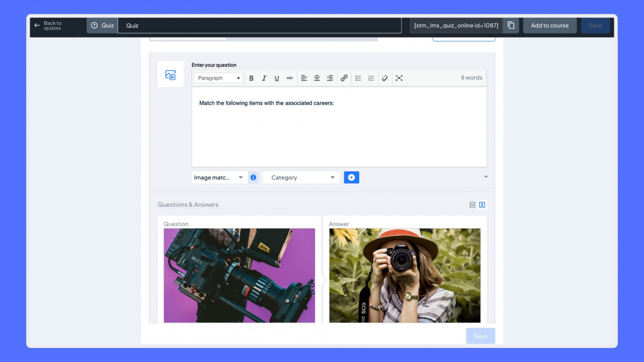Apply underline formatting in the editor
Image resolution: width=644 pixels, height=362 pixels.
277,78
